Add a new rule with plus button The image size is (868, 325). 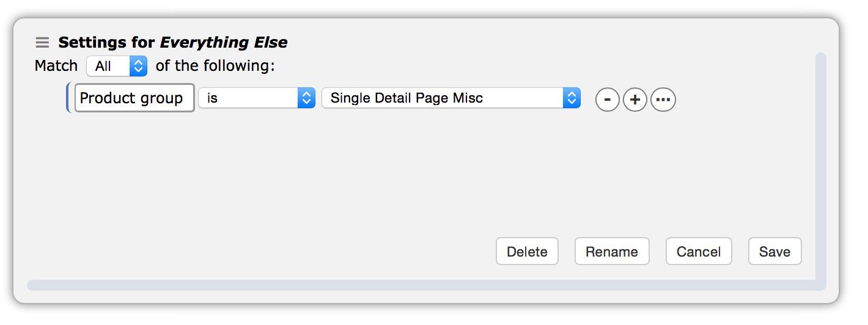[635, 100]
